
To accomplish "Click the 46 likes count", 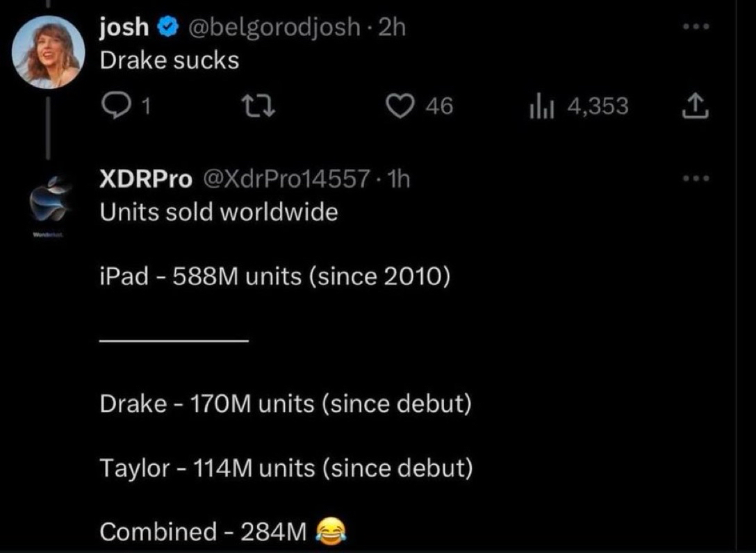I will coord(438,106).
